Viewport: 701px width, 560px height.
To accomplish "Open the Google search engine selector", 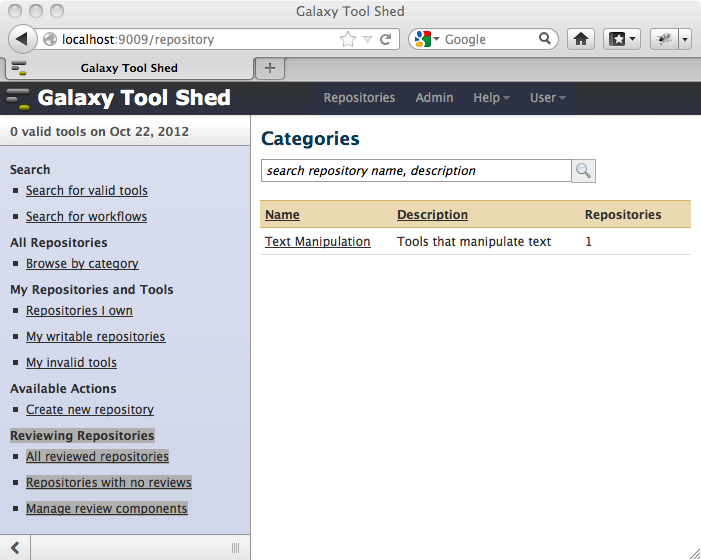I will point(427,39).
